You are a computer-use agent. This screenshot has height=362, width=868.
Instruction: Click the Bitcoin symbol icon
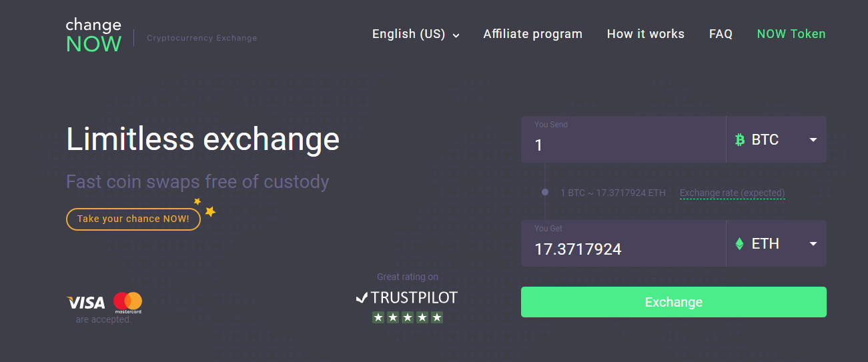739,140
